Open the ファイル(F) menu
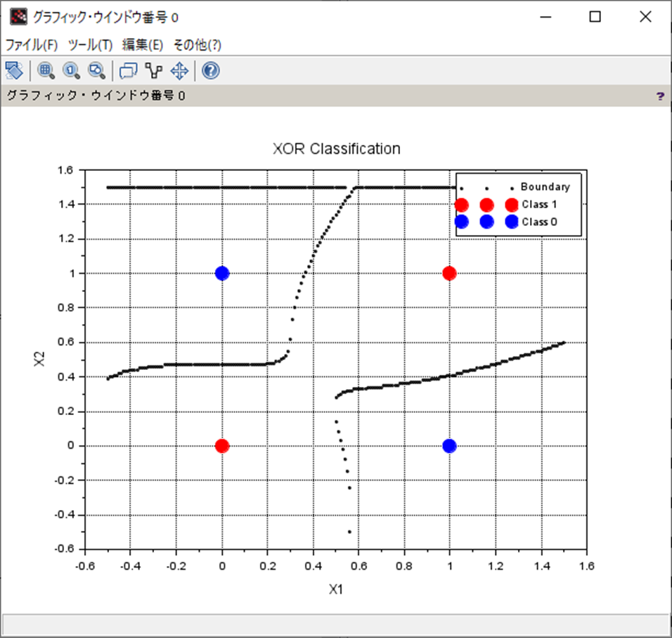Viewport: 672px width, 638px height. (32, 44)
